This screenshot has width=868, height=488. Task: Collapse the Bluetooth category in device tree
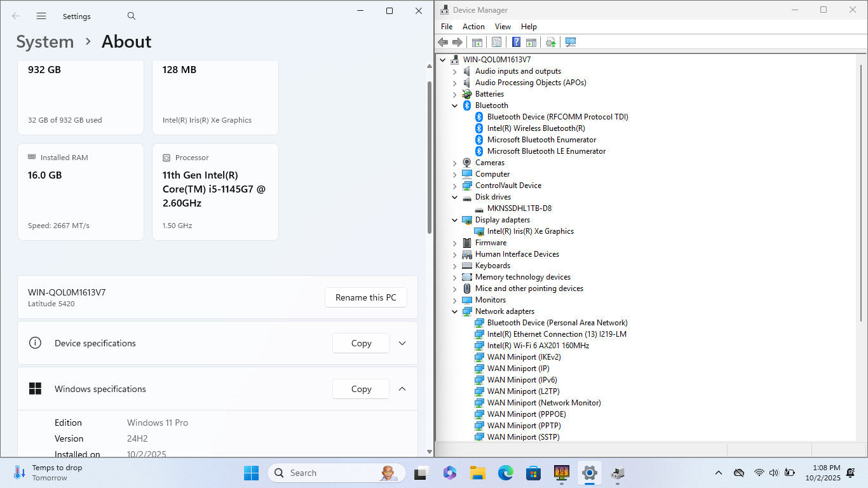(x=454, y=105)
